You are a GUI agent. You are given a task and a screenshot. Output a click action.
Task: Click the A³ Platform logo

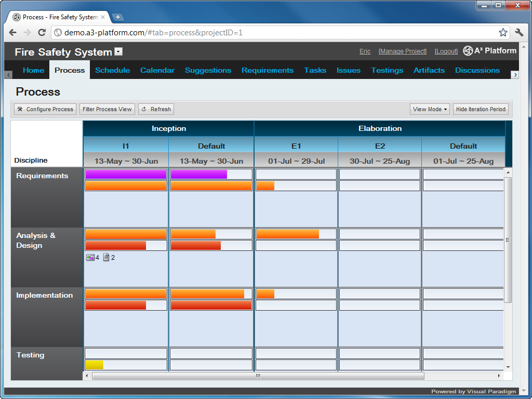489,51
